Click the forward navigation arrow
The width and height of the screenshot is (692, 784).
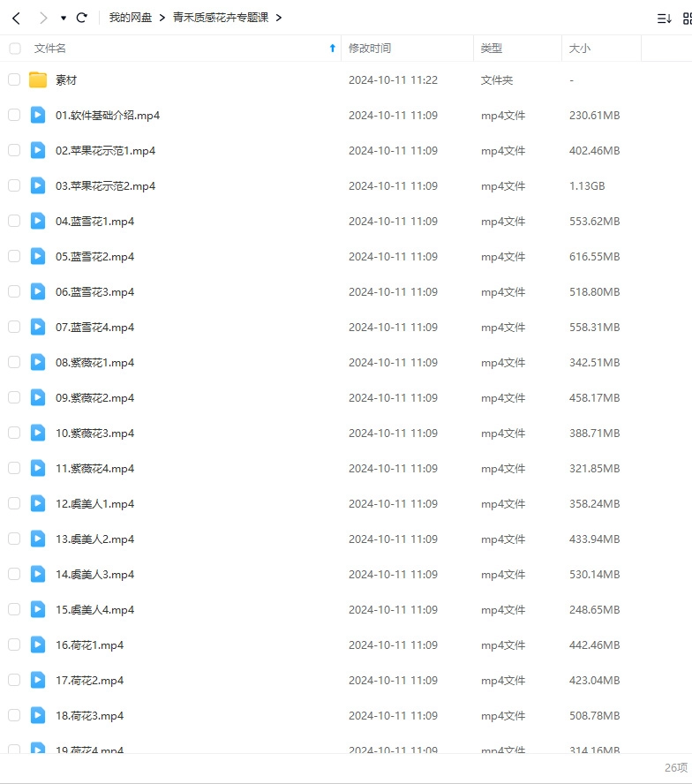pyautogui.click(x=42, y=18)
